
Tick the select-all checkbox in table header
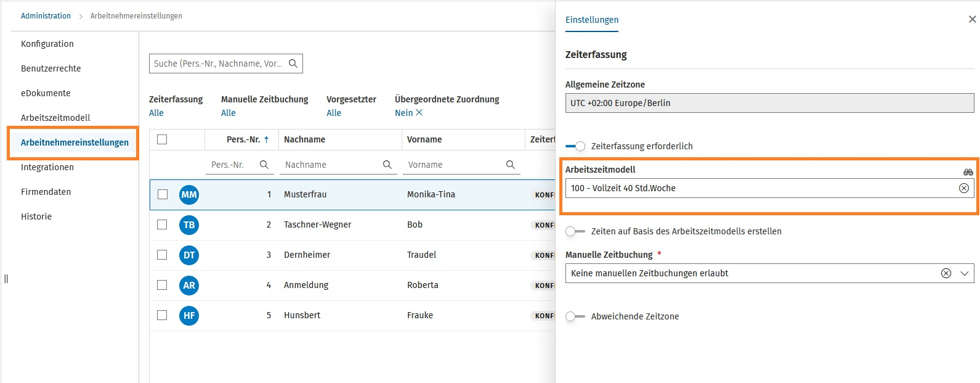(162, 139)
